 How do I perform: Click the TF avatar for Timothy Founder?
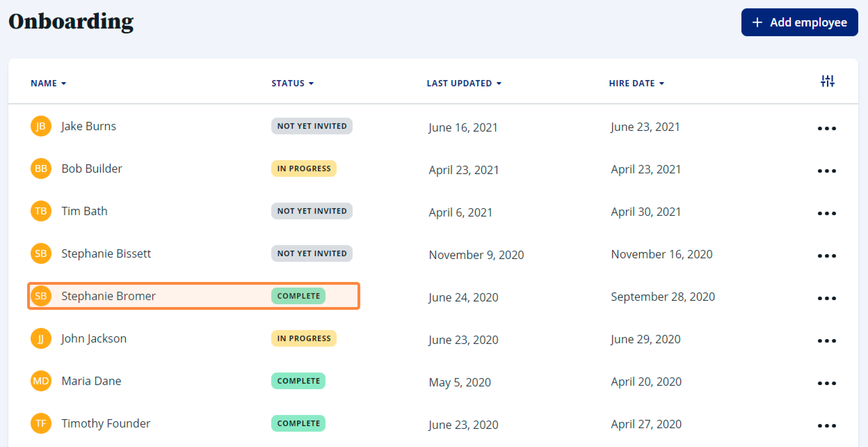click(x=41, y=423)
